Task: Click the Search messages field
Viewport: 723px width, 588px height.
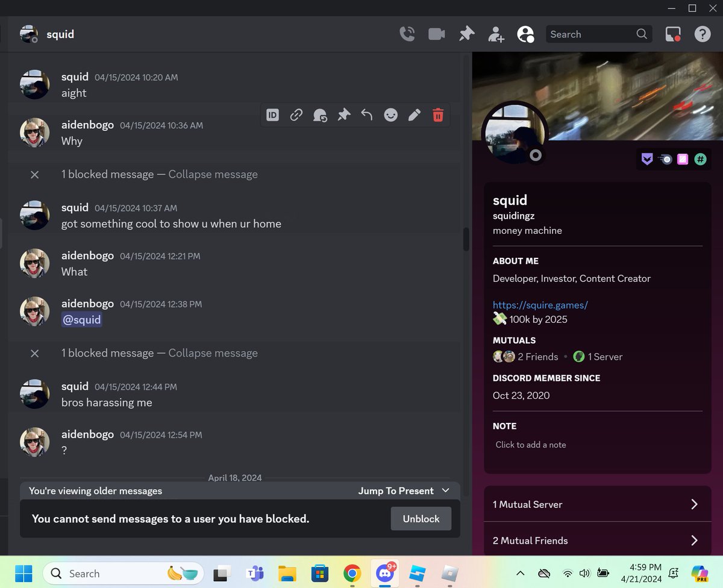Action: coord(599,34)
